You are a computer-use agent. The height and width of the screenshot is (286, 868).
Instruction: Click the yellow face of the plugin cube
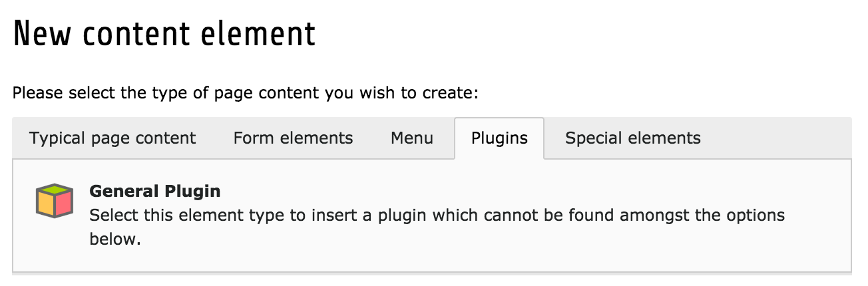pyautogui.click(x=46, y=206)
